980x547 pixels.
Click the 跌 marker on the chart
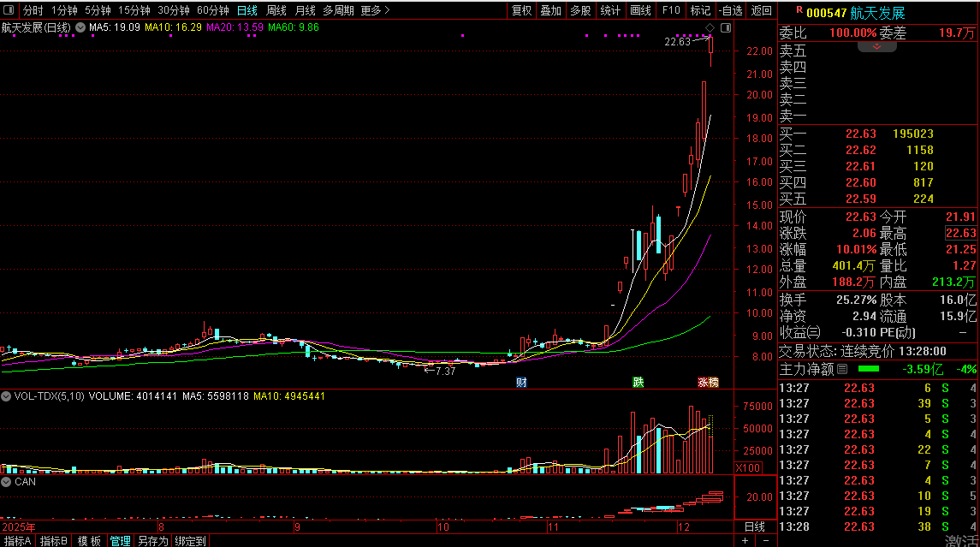click(x=638, y=382)
